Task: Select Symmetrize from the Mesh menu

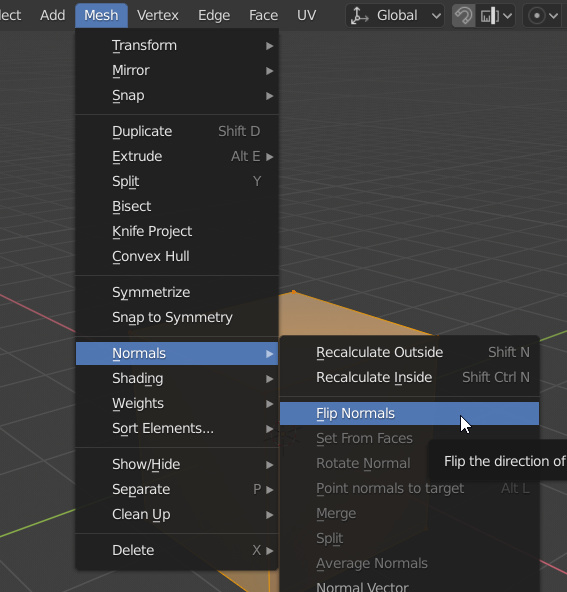Action: [177, 292]
